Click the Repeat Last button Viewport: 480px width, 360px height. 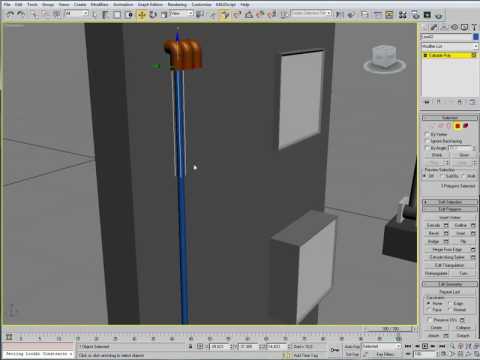(450, 292)
